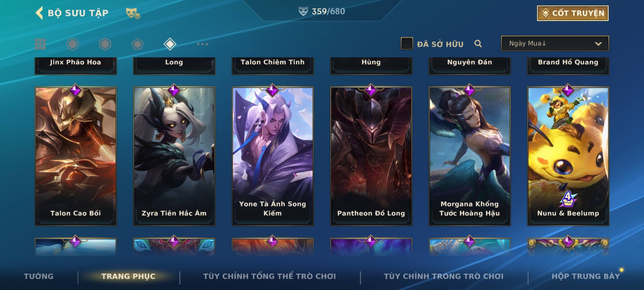Choose the Nunu & Beelump skin card
Screen dimensions: 644x290
tap(568, 156)
